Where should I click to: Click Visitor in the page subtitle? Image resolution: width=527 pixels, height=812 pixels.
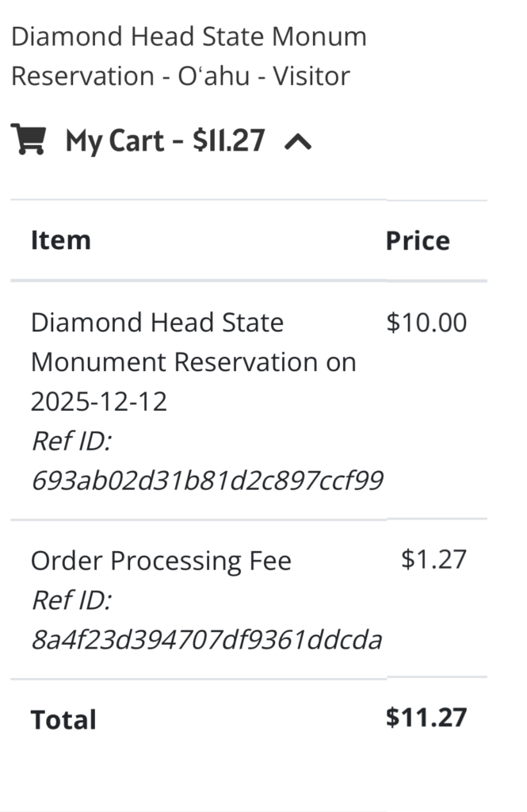[311, 76]
